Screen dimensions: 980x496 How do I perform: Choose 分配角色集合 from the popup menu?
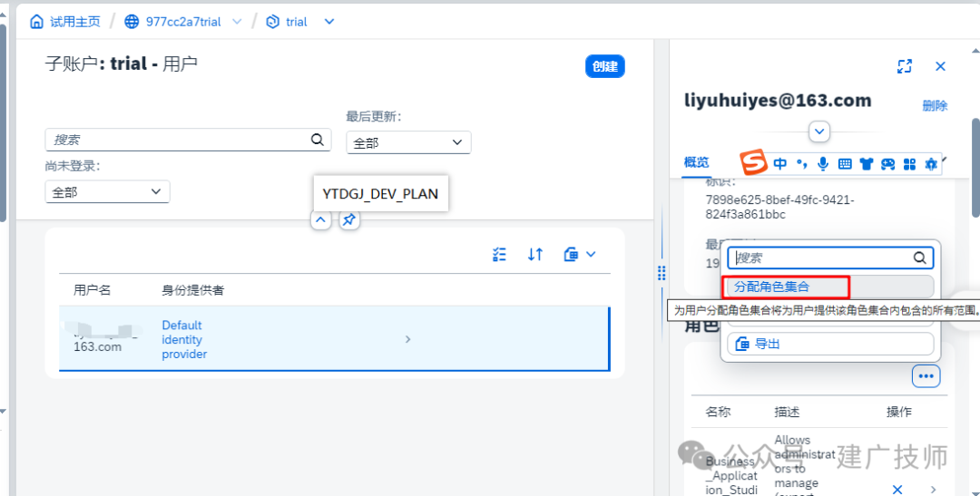tap(830, 287)
